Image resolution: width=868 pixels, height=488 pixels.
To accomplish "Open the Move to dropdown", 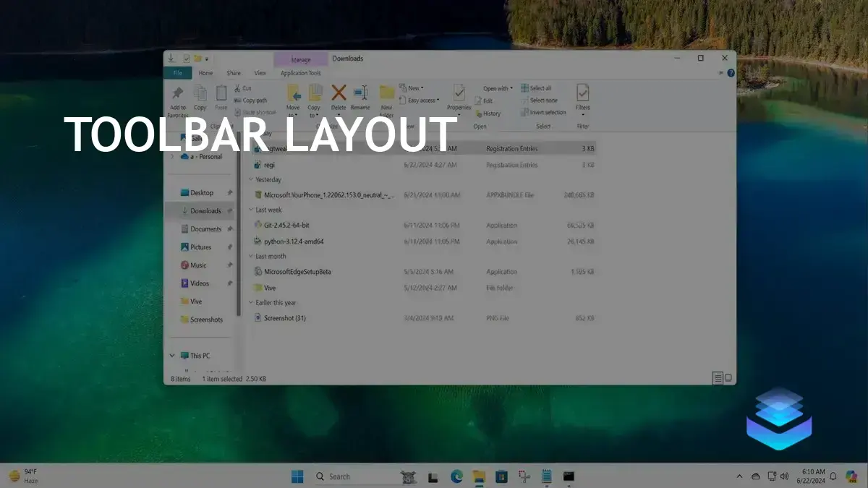I will point(294,98).
